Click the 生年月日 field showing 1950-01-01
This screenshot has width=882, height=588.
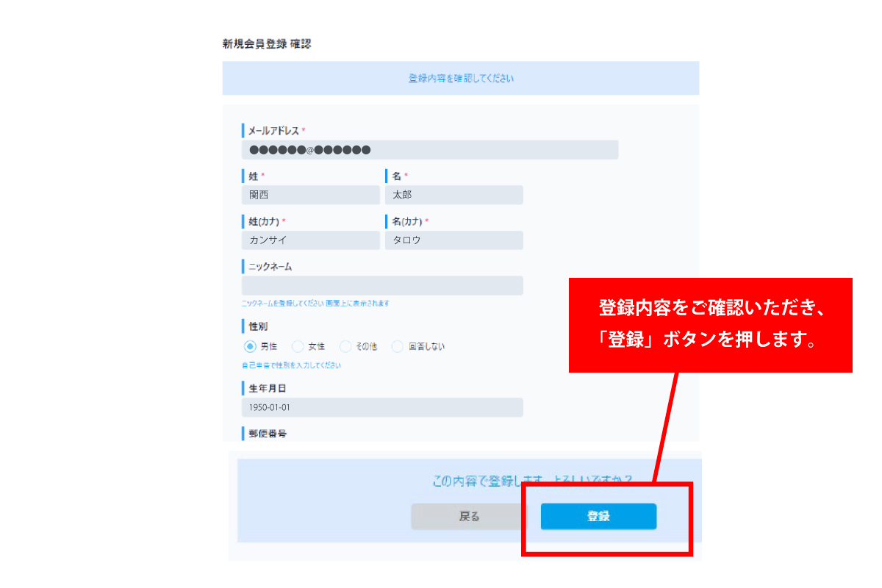(x=382, y=407)
